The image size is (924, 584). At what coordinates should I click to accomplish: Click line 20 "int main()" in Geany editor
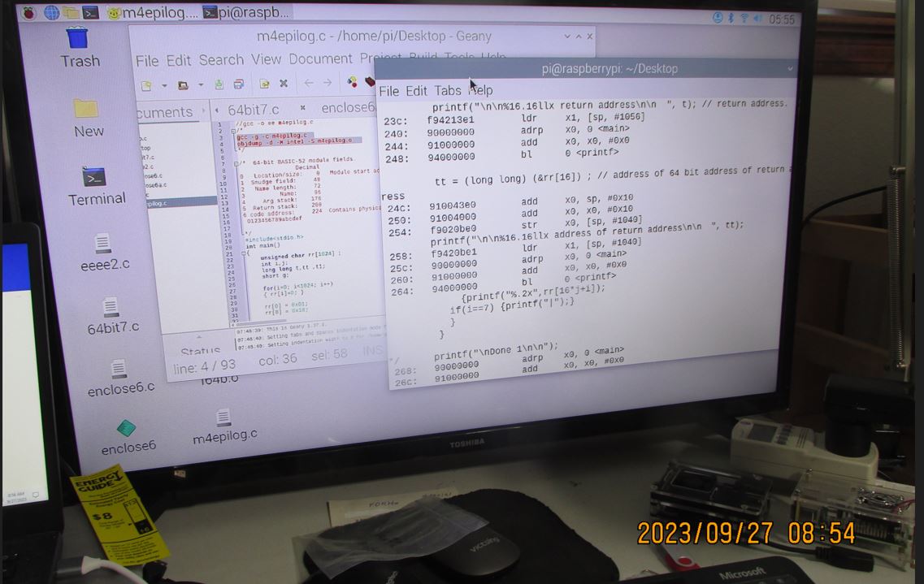(262, 245)
